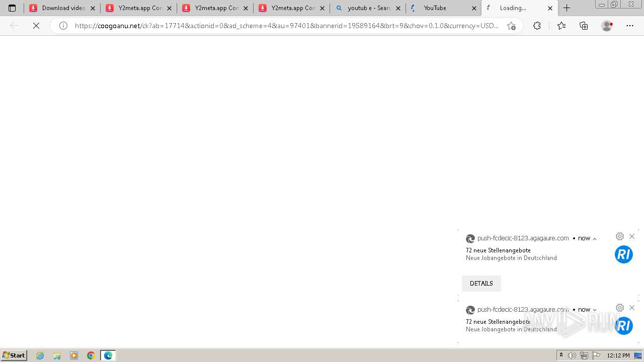Image resolution: width=644 pixels, height=362 pixels.
Task: Open settings gear on first notification
Action: point(620,236)
